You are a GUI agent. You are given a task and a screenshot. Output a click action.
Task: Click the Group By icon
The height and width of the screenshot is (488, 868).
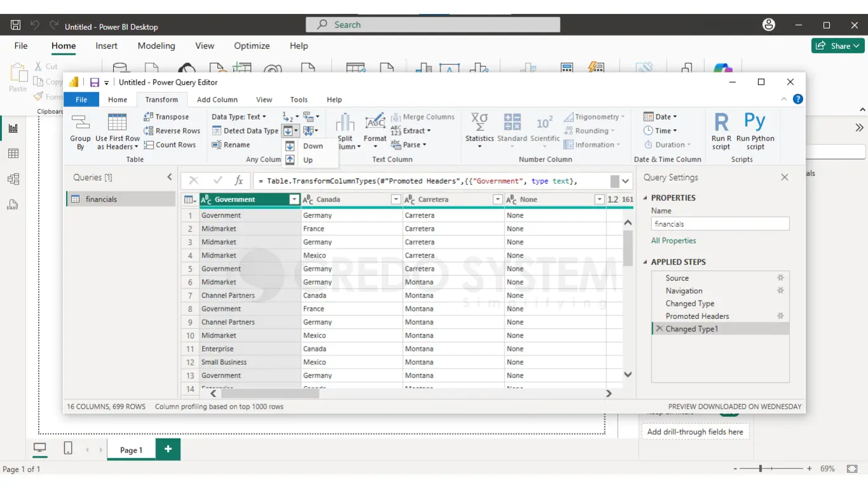pyautogui.click(x=80, y=123)
